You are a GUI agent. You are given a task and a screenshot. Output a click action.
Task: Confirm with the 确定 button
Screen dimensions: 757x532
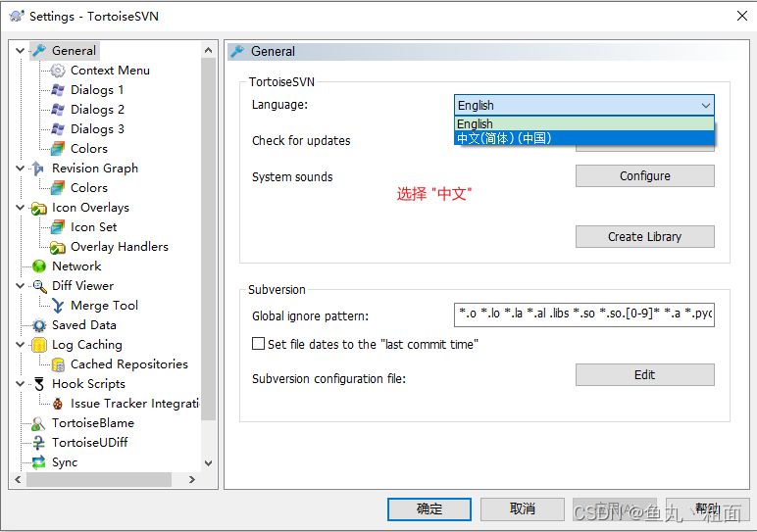[429, 508]
